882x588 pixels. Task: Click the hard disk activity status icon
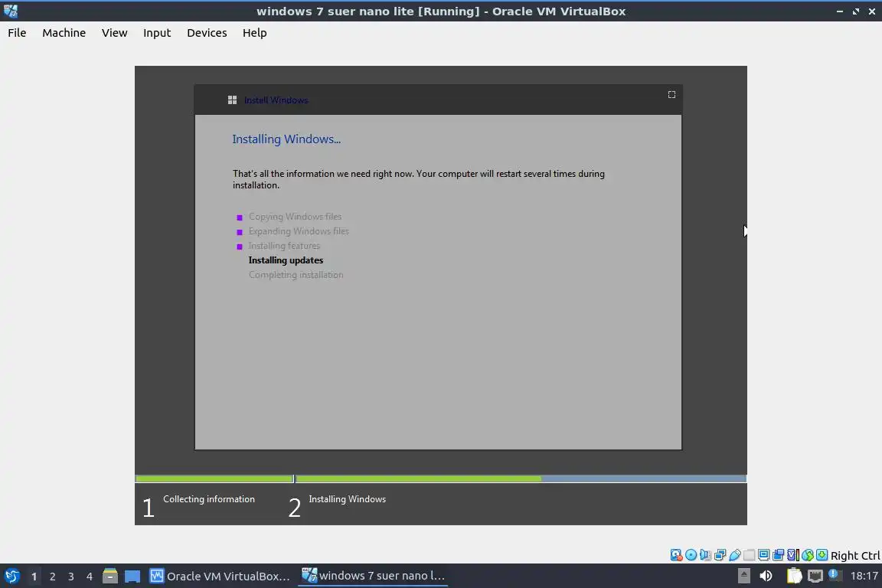(x=676, y=555)
